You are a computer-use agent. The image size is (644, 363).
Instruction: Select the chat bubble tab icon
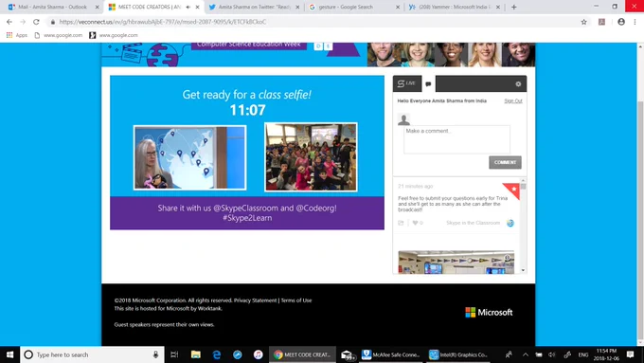[x=428, y=83]
